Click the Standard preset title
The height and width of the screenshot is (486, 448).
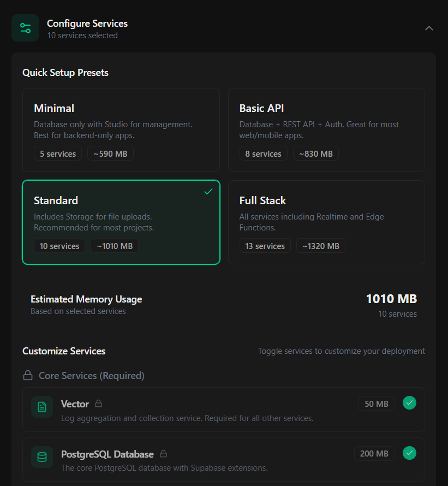point(56,200)
